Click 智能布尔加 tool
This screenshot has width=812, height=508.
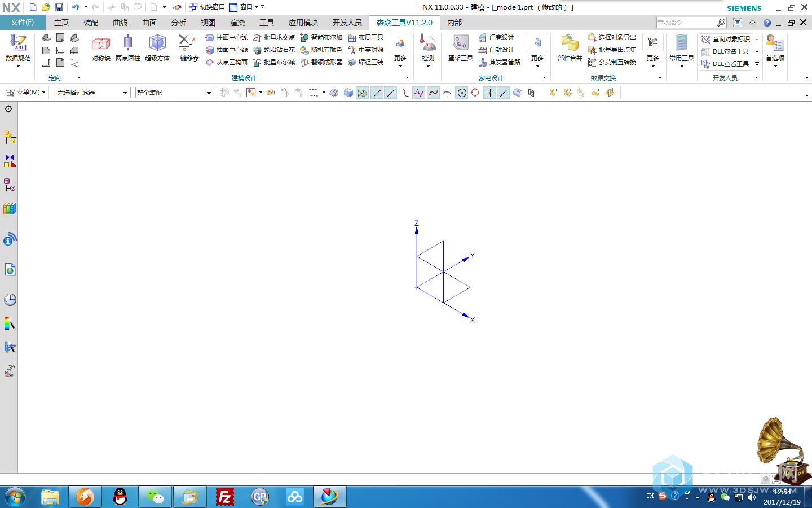tap(321, 37)
